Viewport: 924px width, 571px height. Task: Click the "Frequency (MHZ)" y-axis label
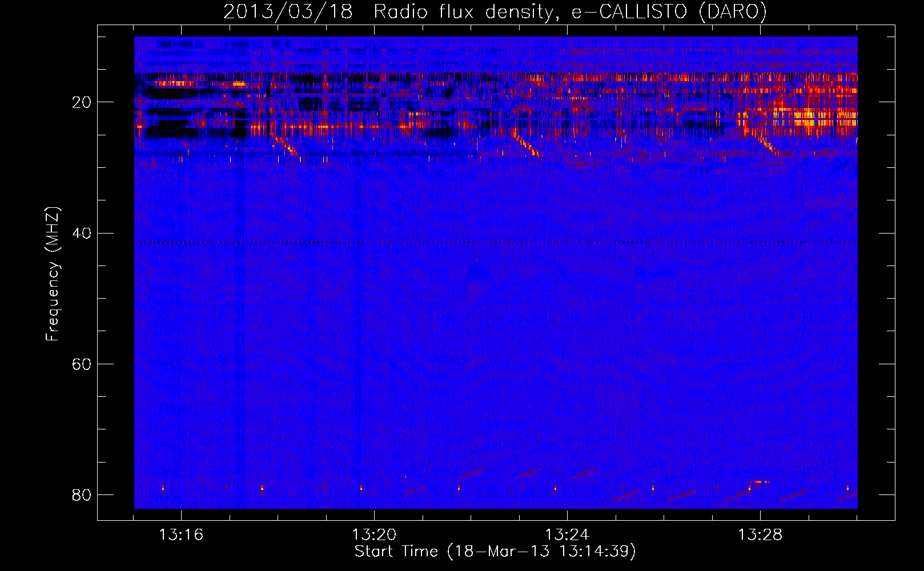pos(53,274)
